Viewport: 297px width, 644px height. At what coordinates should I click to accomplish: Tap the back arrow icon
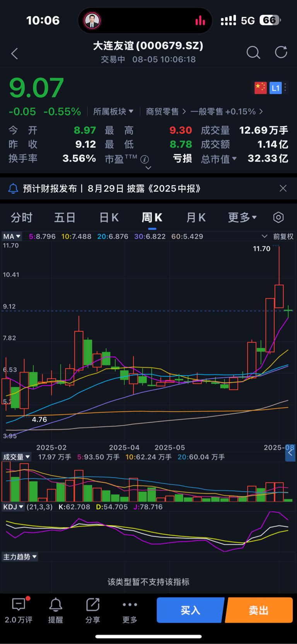pos(15,53)
